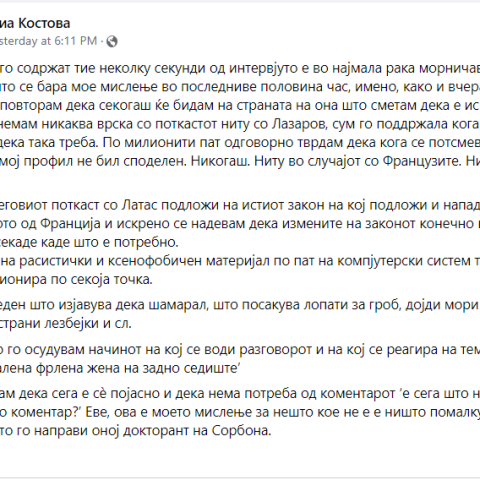
Task: Click the word Французите in the first paragraph
Action: click(x=422, y=161)
